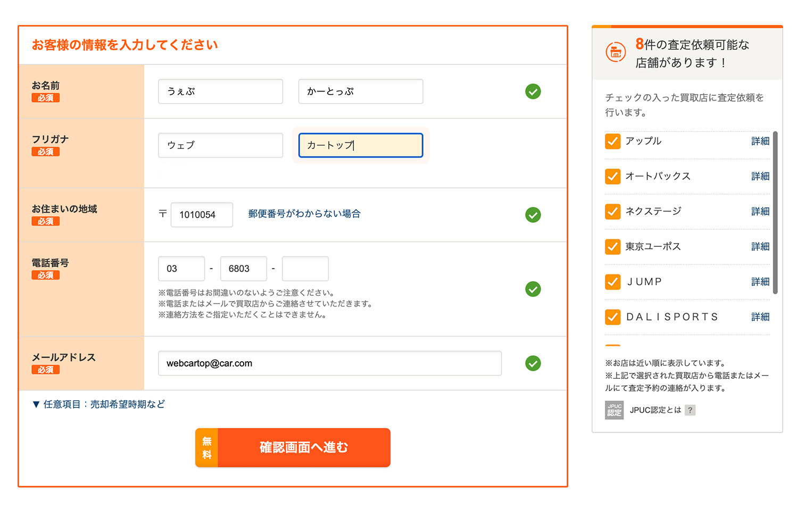This screenshot has height=532, width=798.
Task: Open 詳細 link for ネクステージ
Action: click(760, 211)
